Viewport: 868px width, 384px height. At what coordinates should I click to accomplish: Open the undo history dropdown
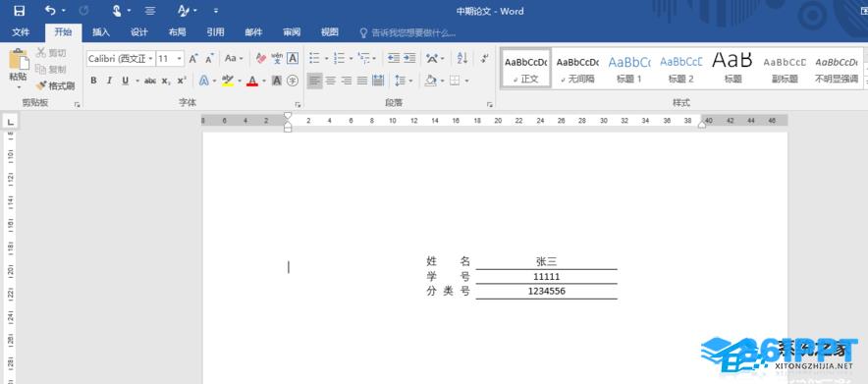(x=64, y=11)
